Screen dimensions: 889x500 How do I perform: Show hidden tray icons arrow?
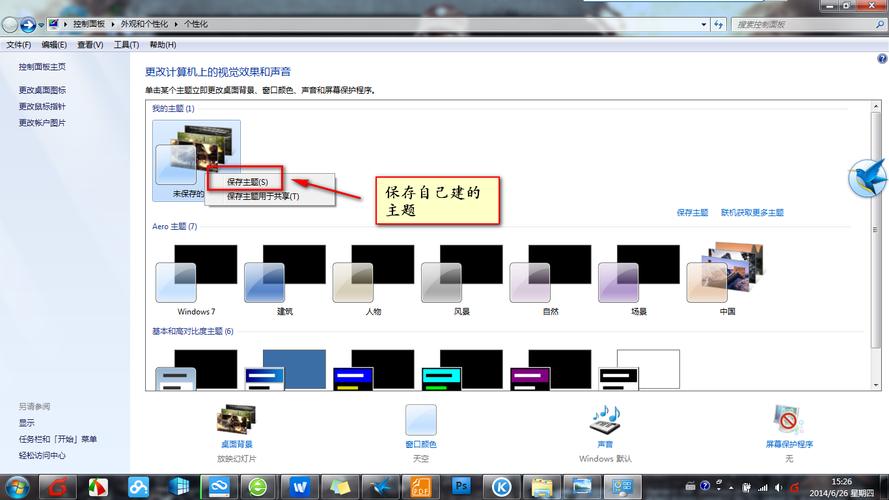coord(731,487)
